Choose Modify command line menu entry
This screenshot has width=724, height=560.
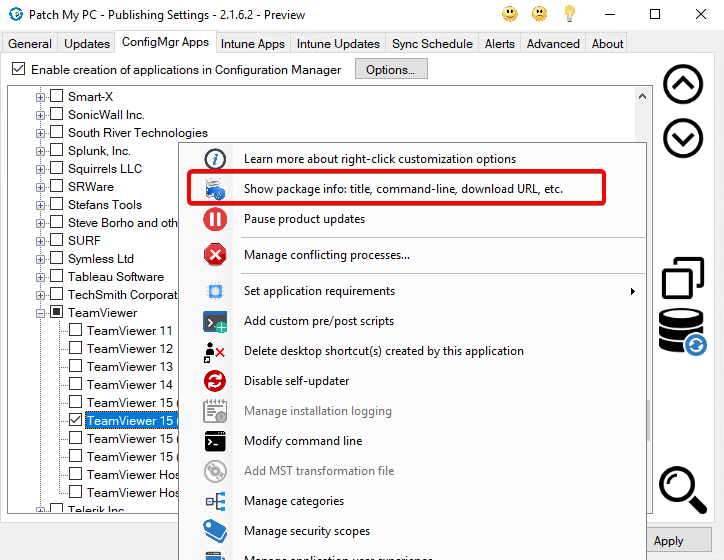point(303,441)
